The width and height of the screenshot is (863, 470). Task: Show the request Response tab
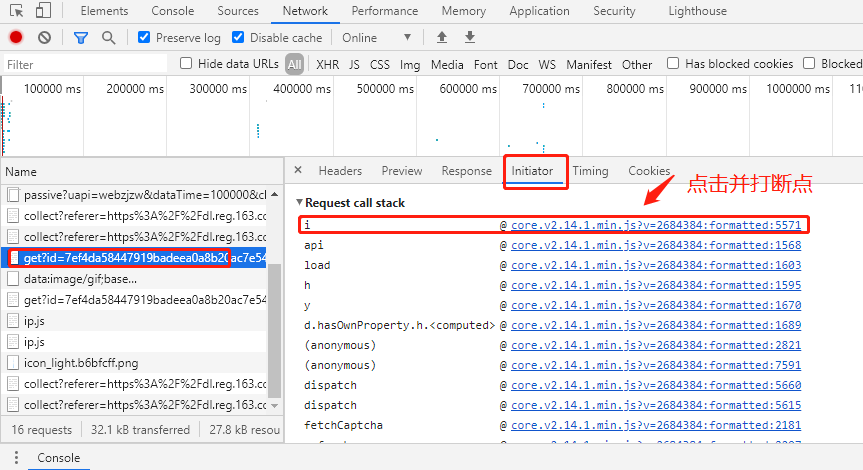click(466, 171)
